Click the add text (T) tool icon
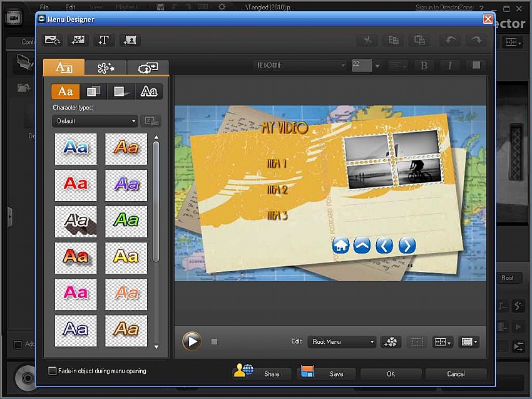Screen dimensions: 532x399 click(x=104, y=40)
